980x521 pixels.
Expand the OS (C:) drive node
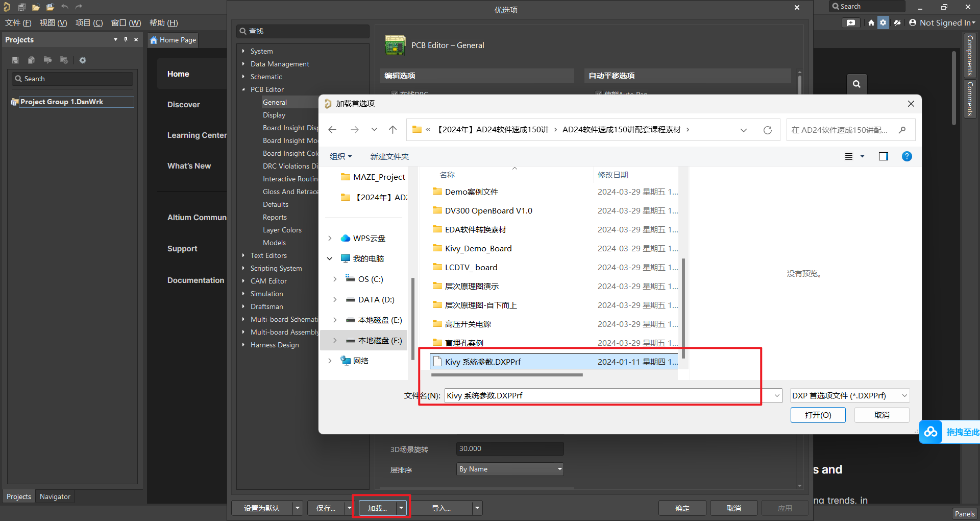pyautogui.click(x=335, y=279)
